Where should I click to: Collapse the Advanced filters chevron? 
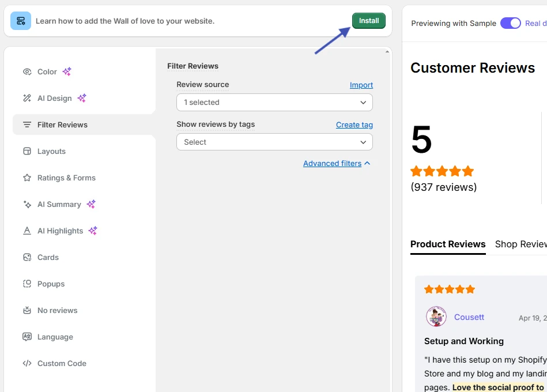coord(367,163)
